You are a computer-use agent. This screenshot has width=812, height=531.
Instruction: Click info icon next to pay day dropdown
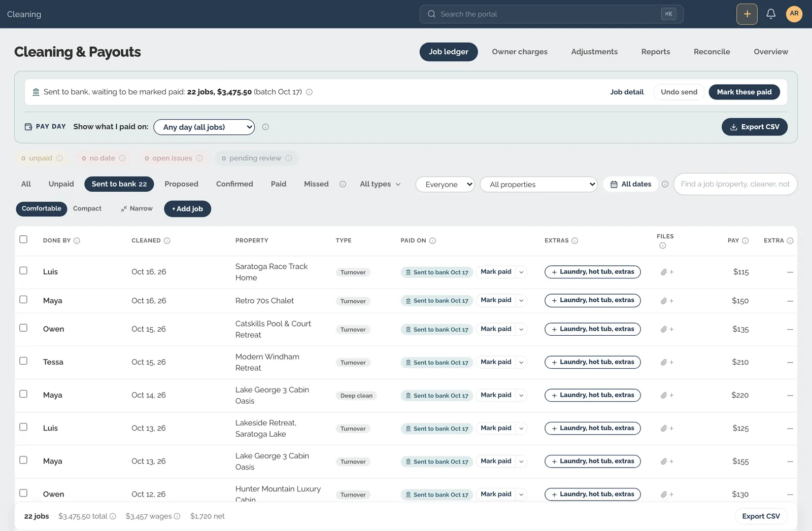pos(265,127)
